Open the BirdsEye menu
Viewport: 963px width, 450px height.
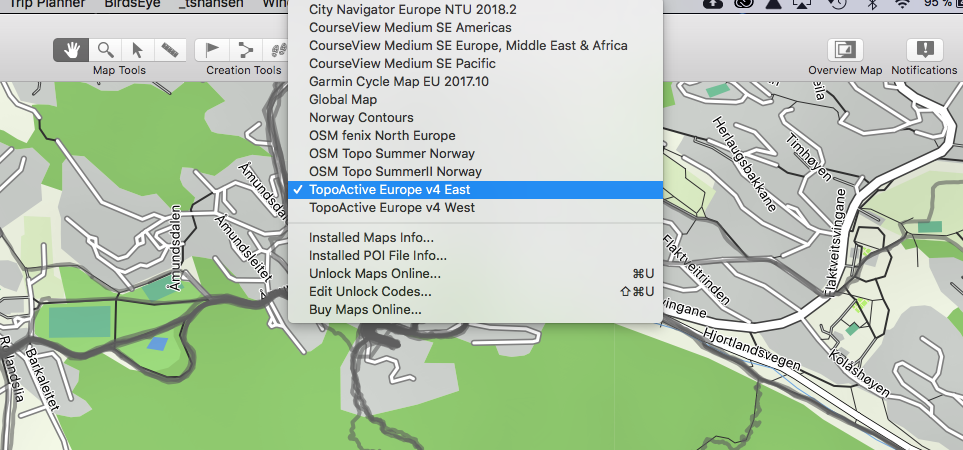133,4
